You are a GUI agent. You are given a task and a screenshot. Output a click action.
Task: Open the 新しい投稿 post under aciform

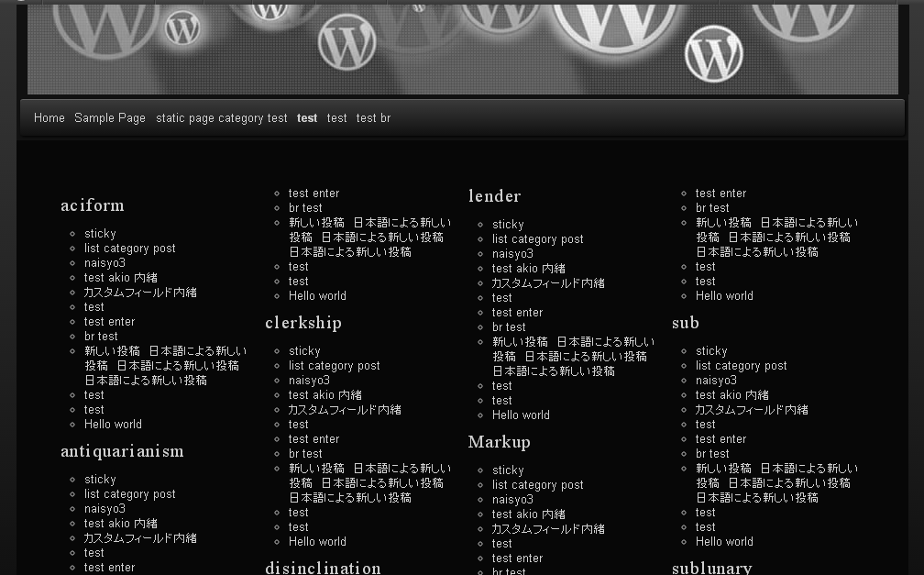[166, 366]
